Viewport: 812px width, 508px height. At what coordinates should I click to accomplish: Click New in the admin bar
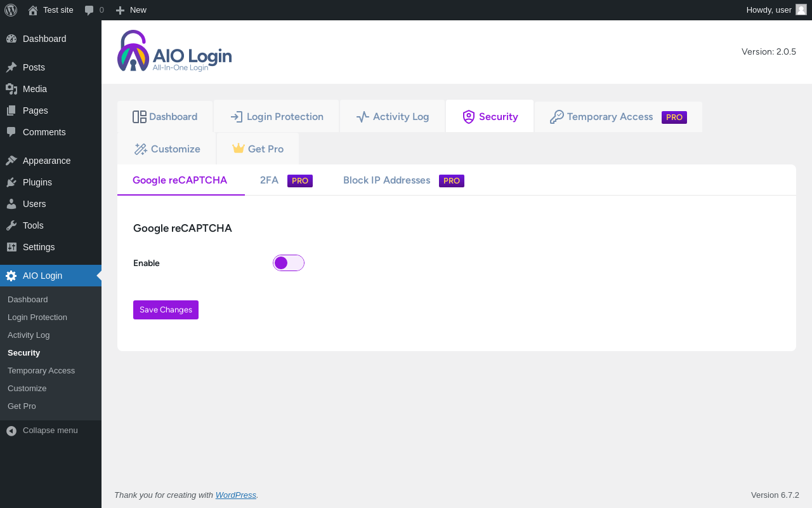138,10
